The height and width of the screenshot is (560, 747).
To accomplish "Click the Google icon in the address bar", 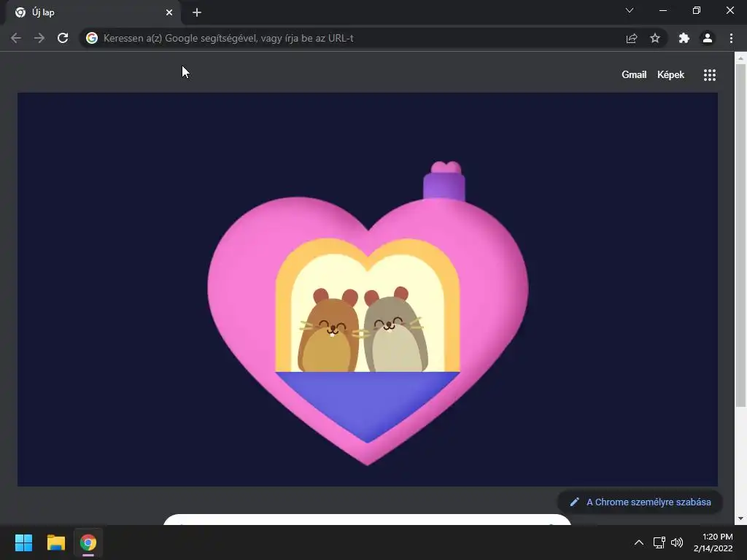I will [92, 38].
